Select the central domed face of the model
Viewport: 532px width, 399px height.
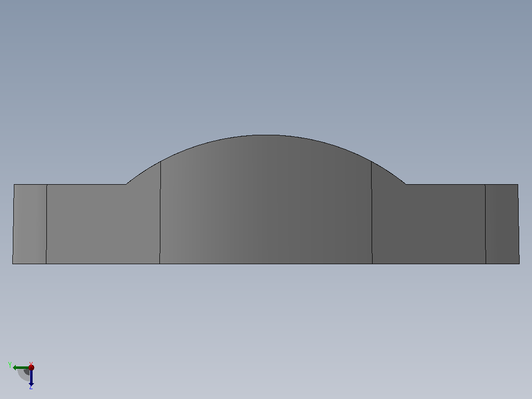(266, 199)
